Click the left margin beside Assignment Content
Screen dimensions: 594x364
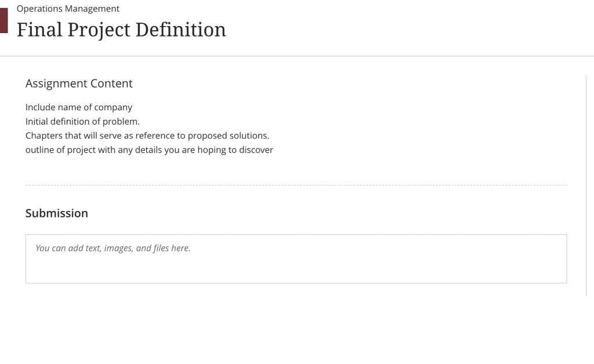click(x=12, y=83)
